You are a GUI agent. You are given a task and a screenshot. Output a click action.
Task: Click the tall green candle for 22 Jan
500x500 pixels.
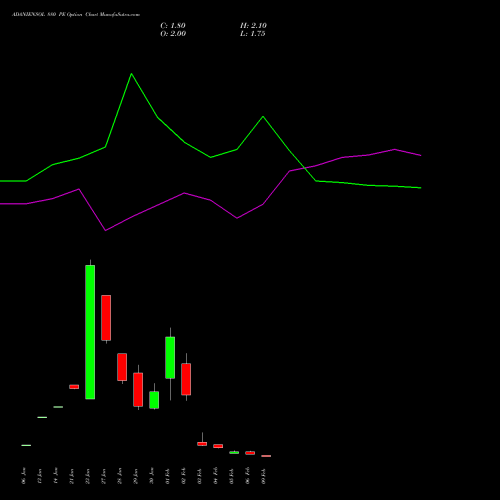[90, 332]
